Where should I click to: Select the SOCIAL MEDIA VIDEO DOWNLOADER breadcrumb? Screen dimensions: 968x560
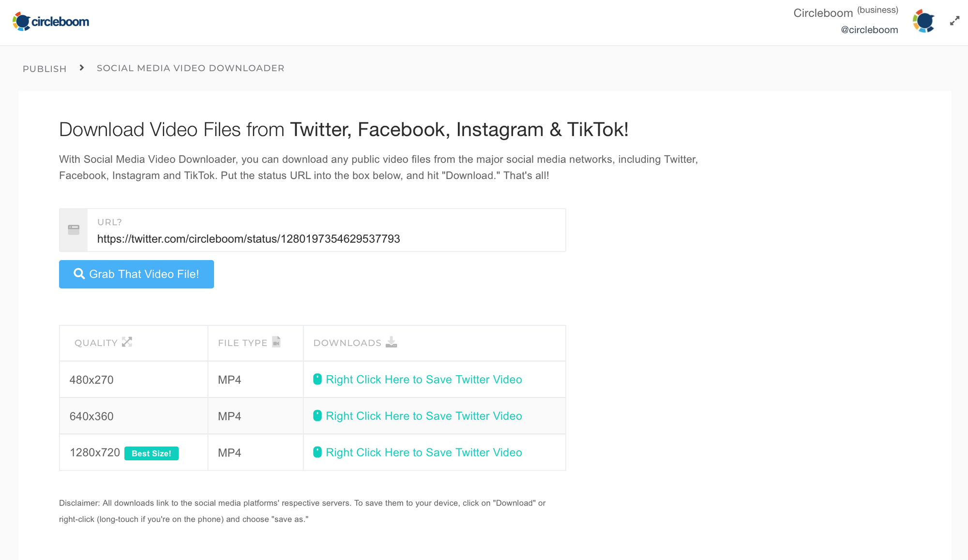tap(190, 68)
